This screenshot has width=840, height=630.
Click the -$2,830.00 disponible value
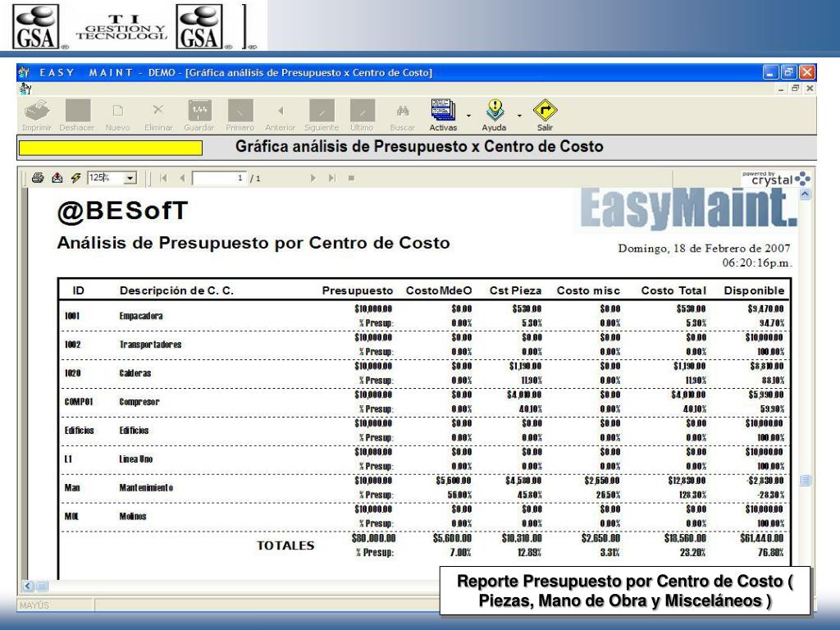[765, 481]
